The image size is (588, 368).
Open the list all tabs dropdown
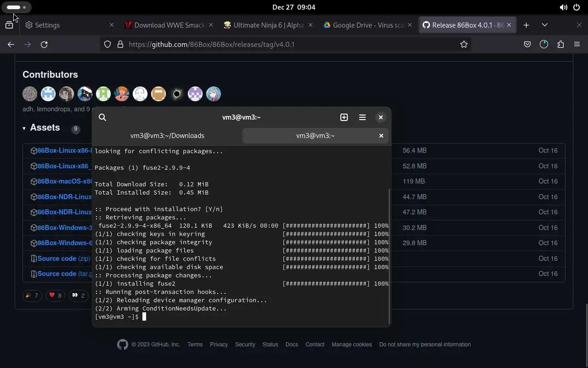tap(545, 25)
